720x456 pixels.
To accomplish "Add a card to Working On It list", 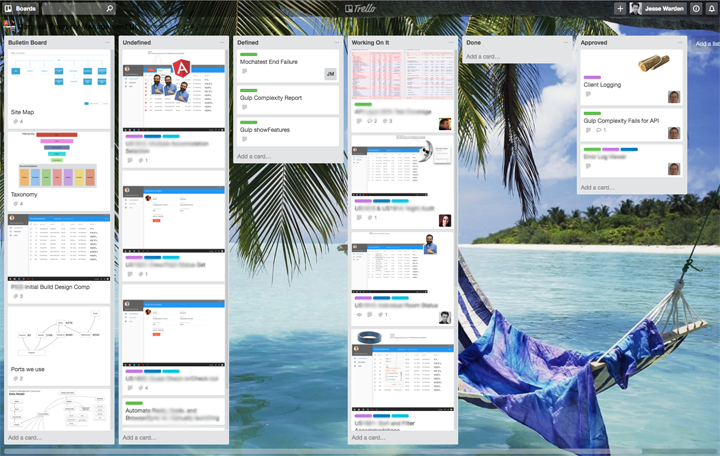I will point(369,438).
